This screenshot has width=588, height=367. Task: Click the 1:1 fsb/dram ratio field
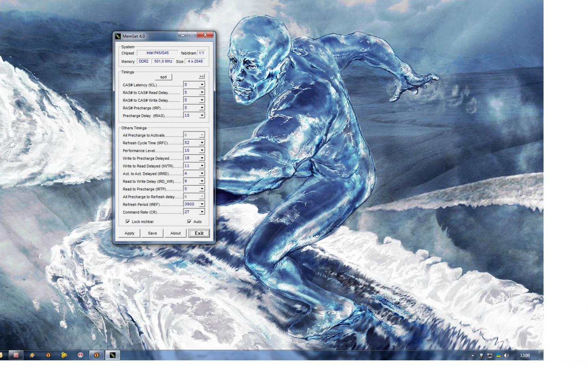(x=201, y=53)
